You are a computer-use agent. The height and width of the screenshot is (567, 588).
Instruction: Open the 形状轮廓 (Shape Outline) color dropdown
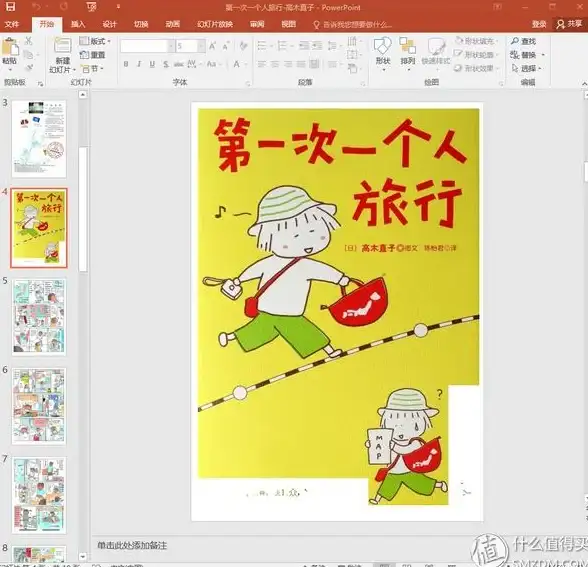pyautogui.click(x=476, y=55)
